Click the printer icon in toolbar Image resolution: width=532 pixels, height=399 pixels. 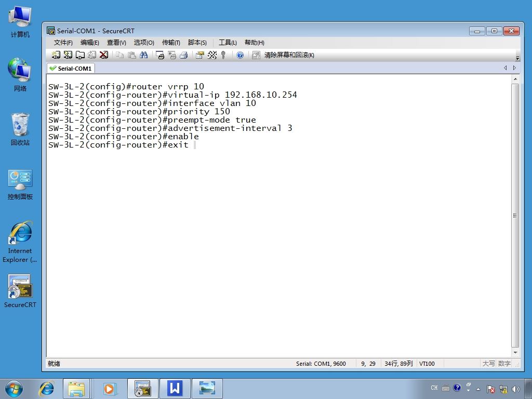(183, 55)
